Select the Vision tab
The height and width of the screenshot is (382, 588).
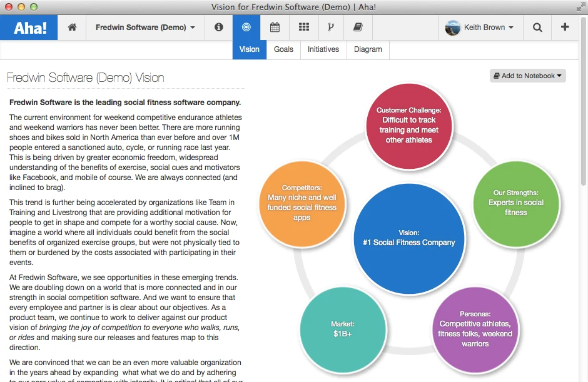pyautogui.click(x=250, y=49)
